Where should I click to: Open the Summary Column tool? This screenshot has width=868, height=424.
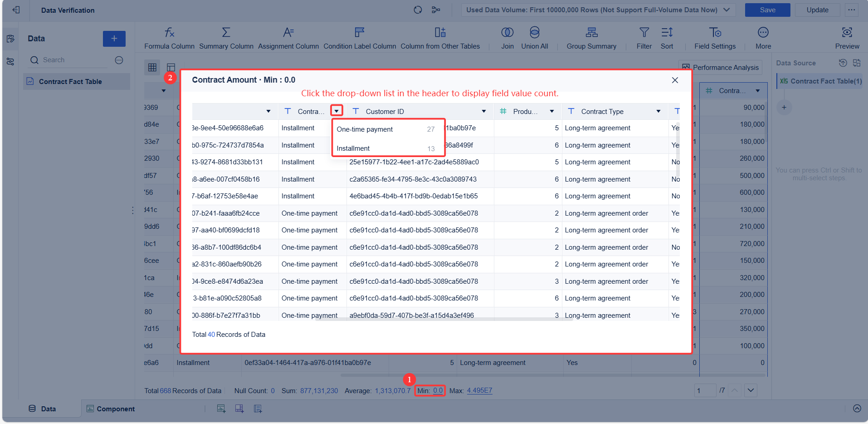click(226, 38)
